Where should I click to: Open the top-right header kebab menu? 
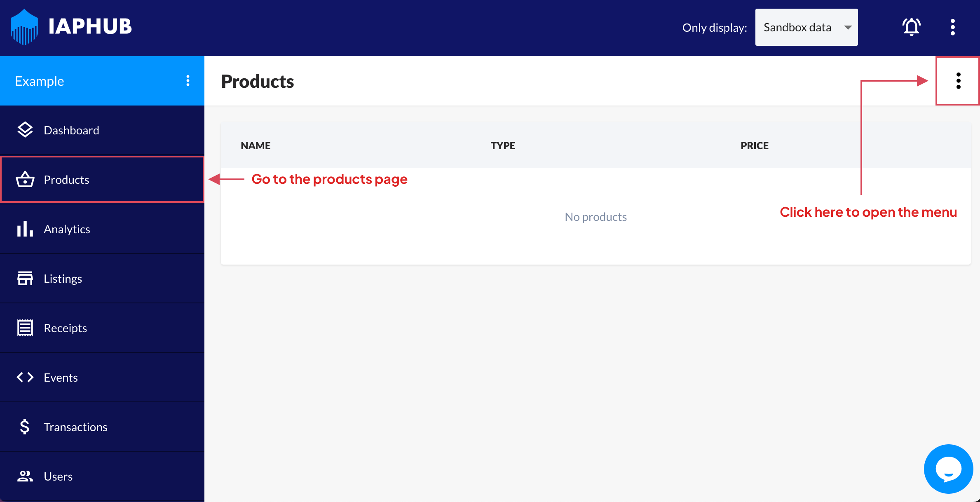click(952, 27)
